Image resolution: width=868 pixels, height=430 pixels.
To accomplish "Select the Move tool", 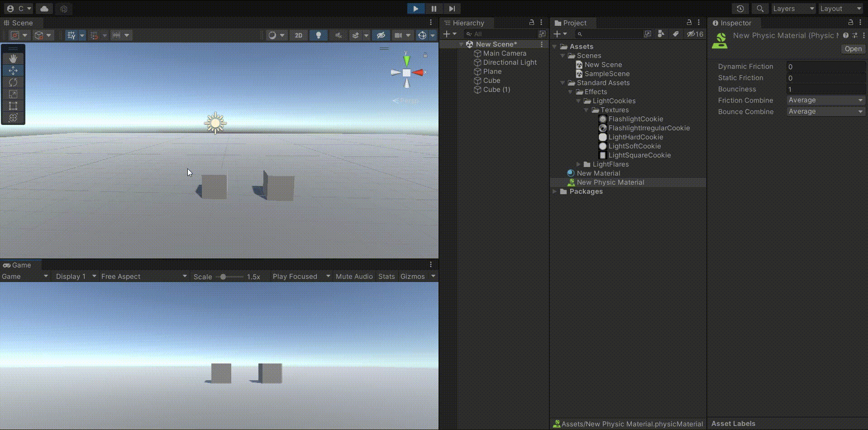I will click(x=13, y=71).
